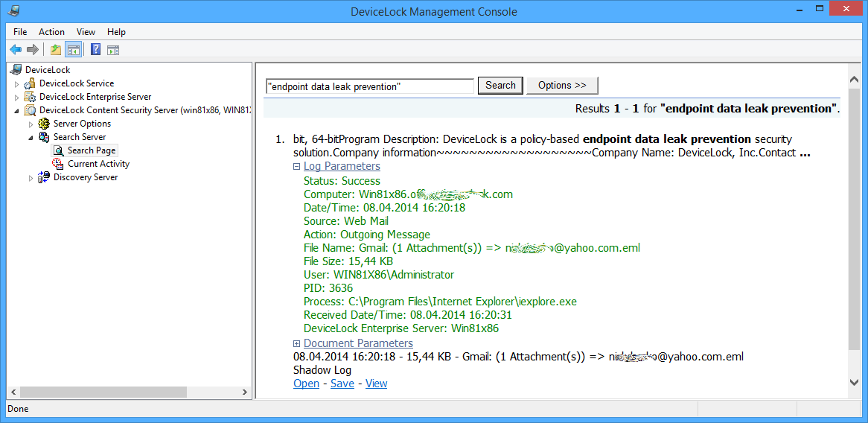The image size is (868, 423).
Task: Click inside the search query input field
Action: (370, 86)
